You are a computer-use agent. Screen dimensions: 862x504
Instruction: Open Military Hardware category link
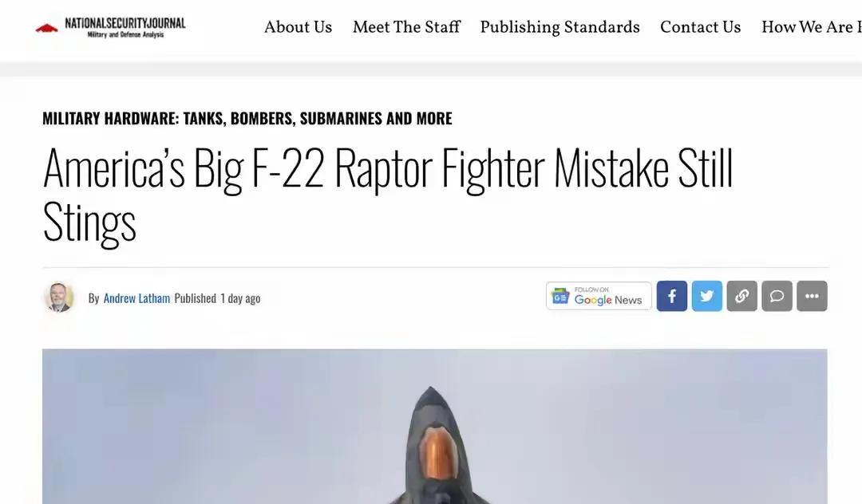pos(247,118)
